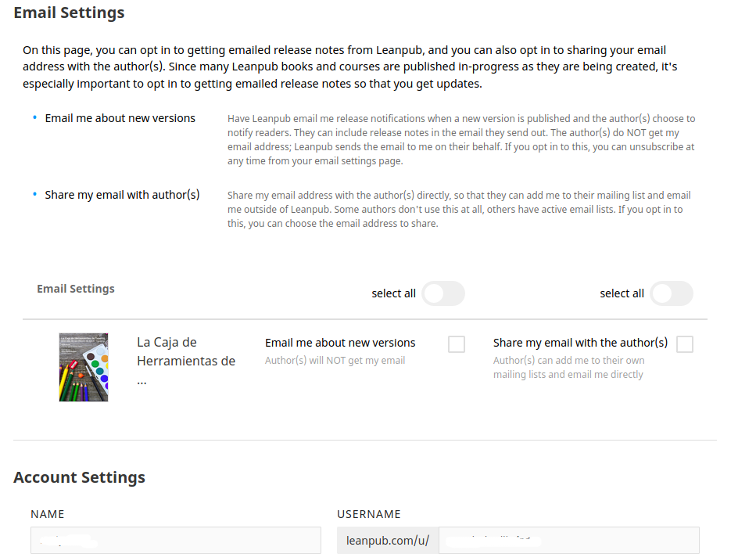Image resolution: width=756 pixels, height=554 pixels.
Task: Focus the NAME input field
Action: tap(175, 541)
